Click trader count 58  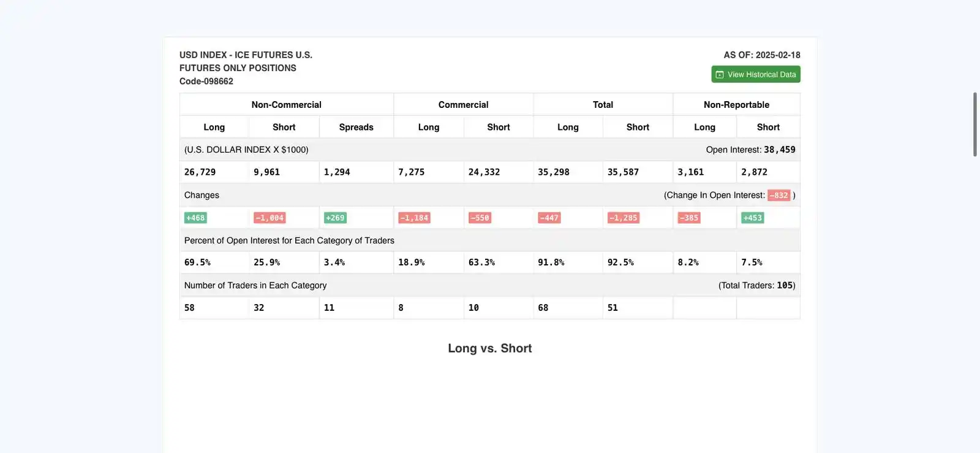(x=189, y=308)
